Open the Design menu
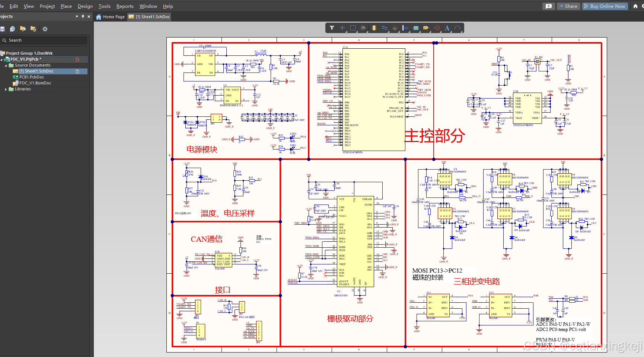Image resolution: width=644 pixels, height=357 pixels. coord(85,6)
